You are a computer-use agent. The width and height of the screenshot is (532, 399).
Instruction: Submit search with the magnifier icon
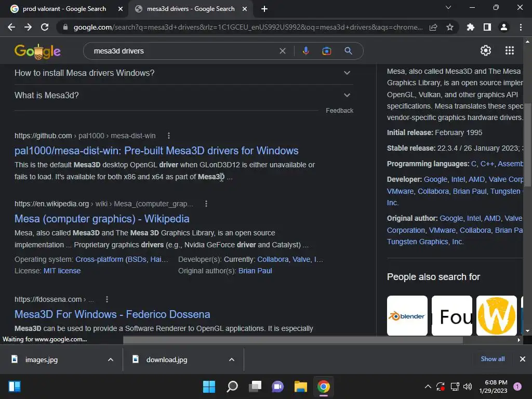348,51
